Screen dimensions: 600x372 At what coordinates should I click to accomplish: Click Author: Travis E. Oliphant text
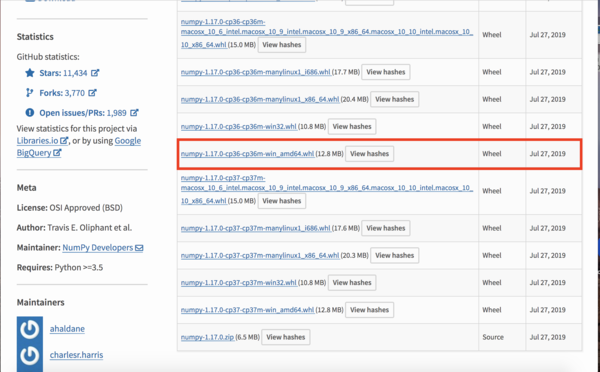click(x=74, y=228)
